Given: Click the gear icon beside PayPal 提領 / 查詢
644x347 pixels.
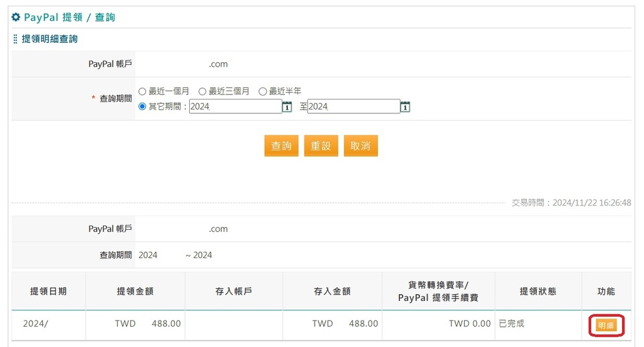Looking at the screenshot, I should tap(16, 17).
